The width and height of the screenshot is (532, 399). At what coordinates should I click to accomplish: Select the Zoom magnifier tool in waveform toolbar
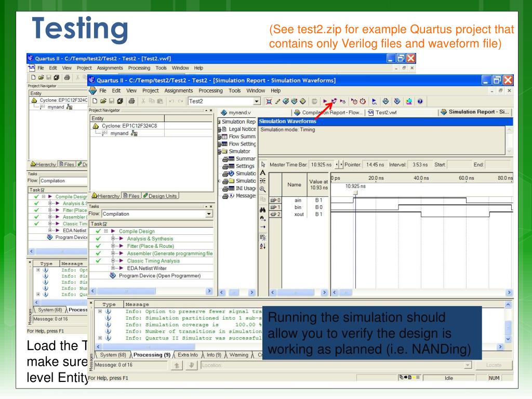coord(263,189)
